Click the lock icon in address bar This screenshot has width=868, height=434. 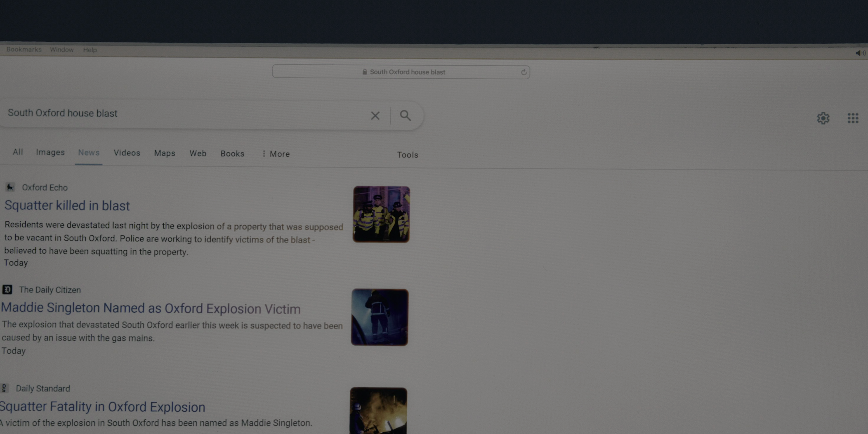(365, 72)
